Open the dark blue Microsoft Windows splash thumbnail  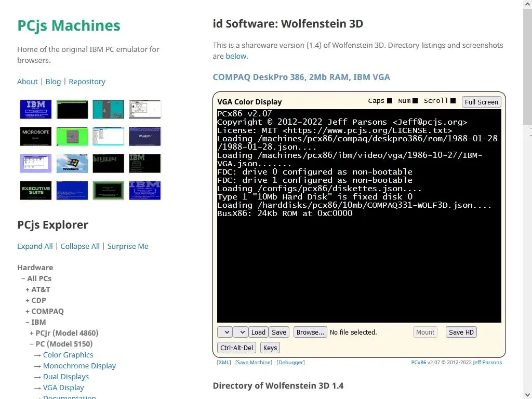coord(144,137)
